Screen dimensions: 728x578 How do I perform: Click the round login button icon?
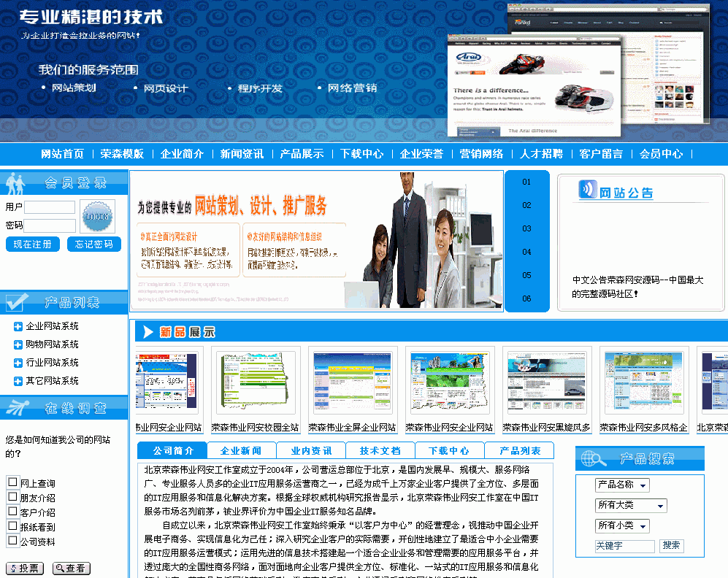click(97, 217)
